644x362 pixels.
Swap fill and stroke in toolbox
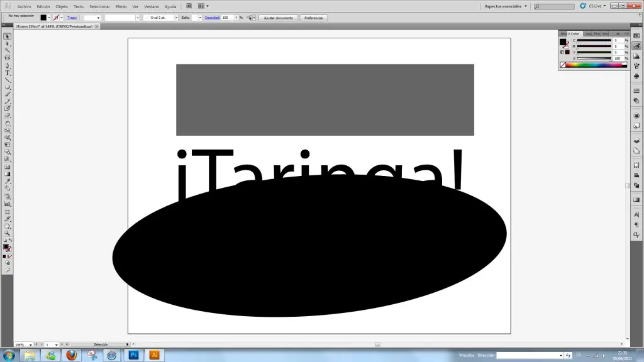pos(10,240)
